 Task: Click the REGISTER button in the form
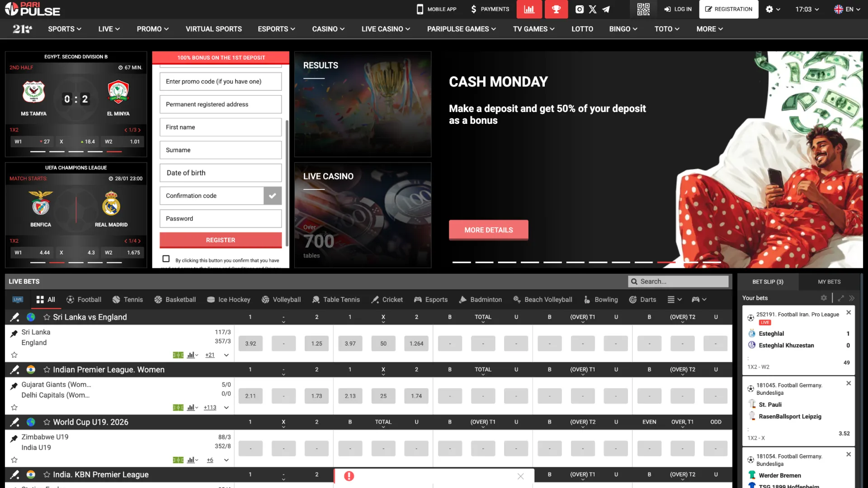(x=221, y=240)
